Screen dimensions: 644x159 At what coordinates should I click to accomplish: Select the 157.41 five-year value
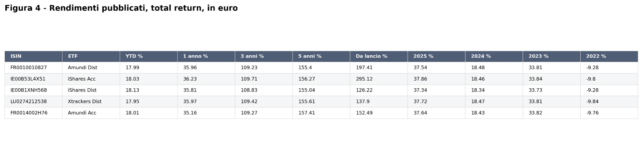tap(321, 113)
